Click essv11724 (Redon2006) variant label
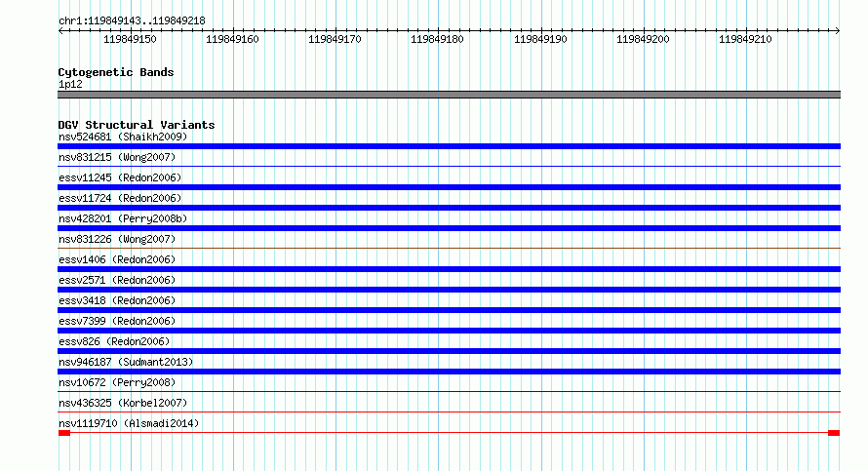 tap(120, 198)
